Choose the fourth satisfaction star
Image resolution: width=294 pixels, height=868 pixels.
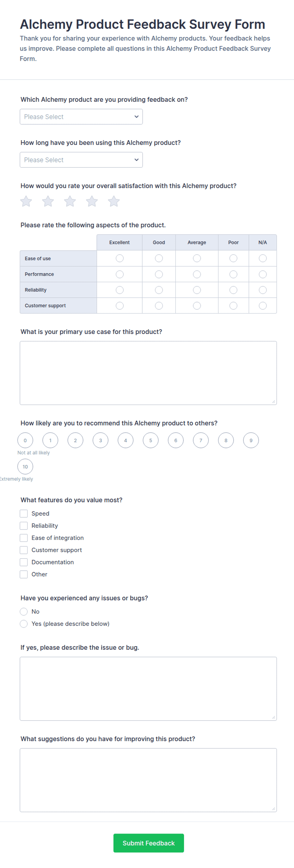point(92,201)
